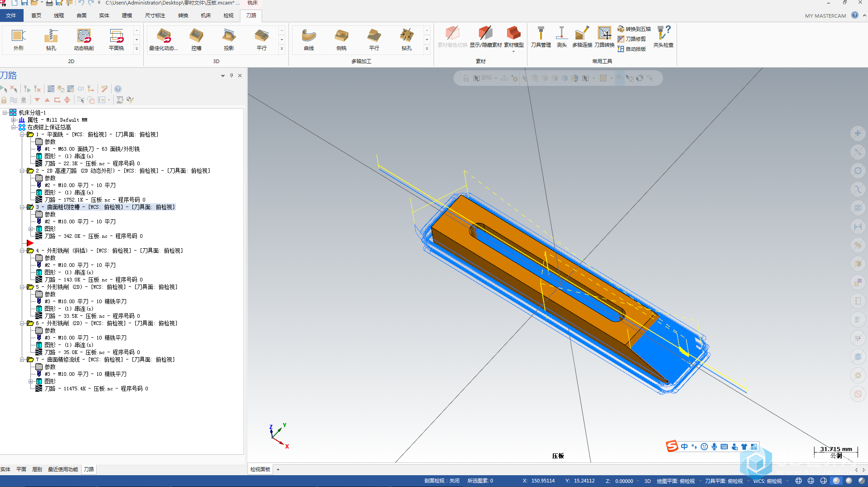This screenshot has width=868, height=487.
Task: Move insert arrow up one item
Action: pos(47,100)
